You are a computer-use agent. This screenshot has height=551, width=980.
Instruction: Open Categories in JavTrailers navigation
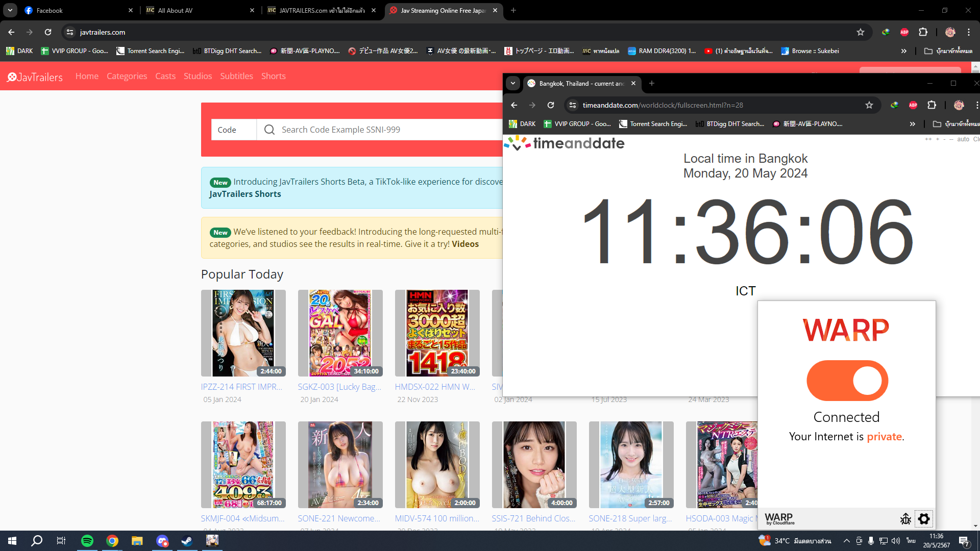127,76
